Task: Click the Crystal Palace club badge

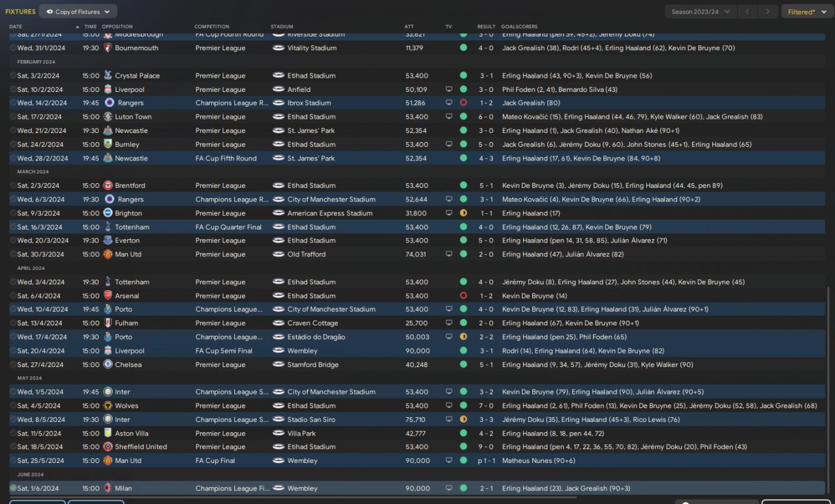Action: tap(108, 76)
